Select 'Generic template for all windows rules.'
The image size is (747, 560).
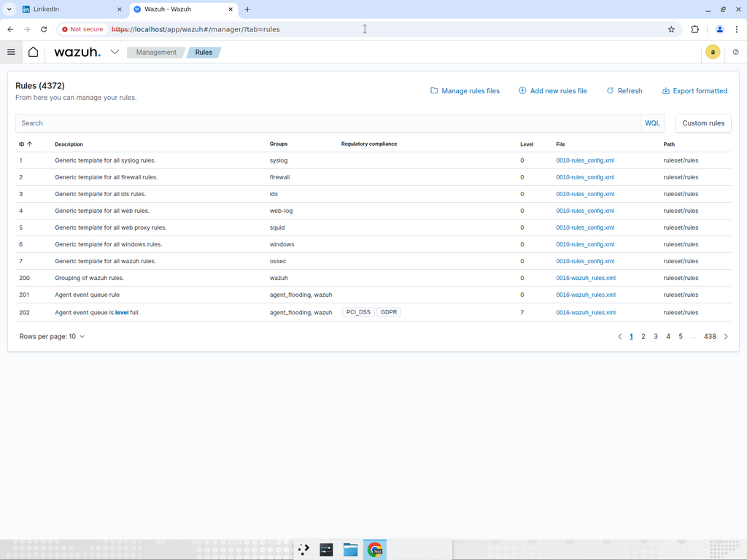pyautogui.click(x=108, y=244)
